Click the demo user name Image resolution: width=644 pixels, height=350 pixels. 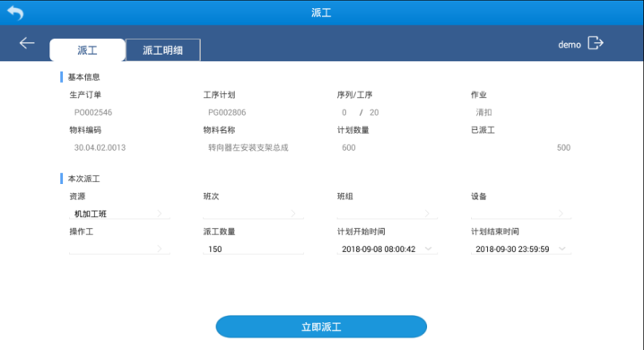(x=570, y=44)
